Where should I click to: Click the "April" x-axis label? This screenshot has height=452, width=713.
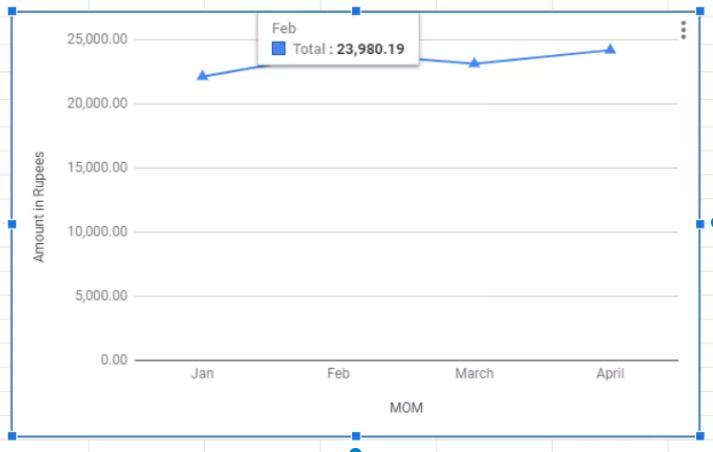tap(610, 374)
